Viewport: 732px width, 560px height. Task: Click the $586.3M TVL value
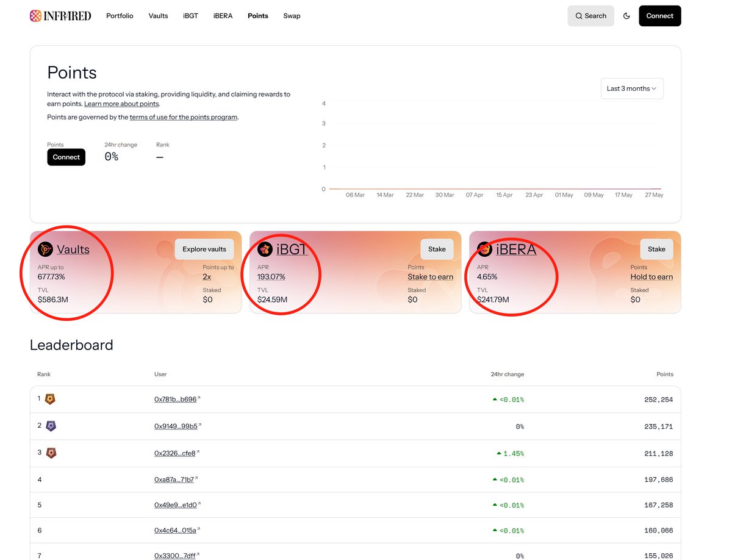52,300
